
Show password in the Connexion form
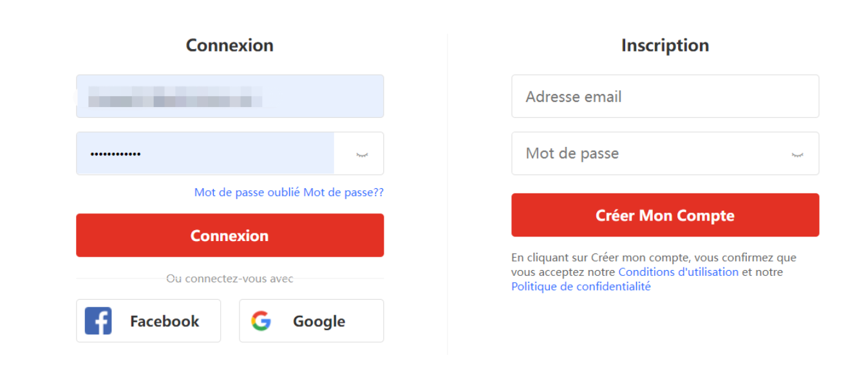pyautogui.click(x=363, y=154)
